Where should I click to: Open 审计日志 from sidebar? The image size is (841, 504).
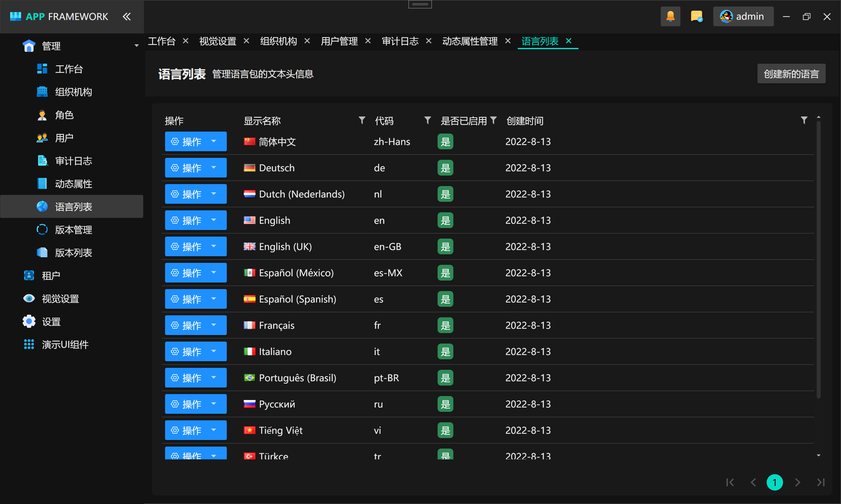point(74,161)
